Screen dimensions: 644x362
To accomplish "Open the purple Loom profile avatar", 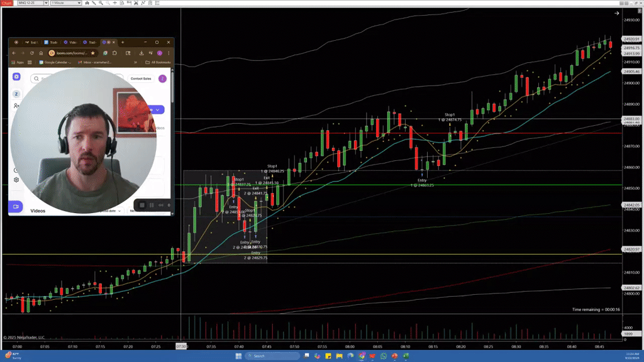I will [x=162, y=79].
